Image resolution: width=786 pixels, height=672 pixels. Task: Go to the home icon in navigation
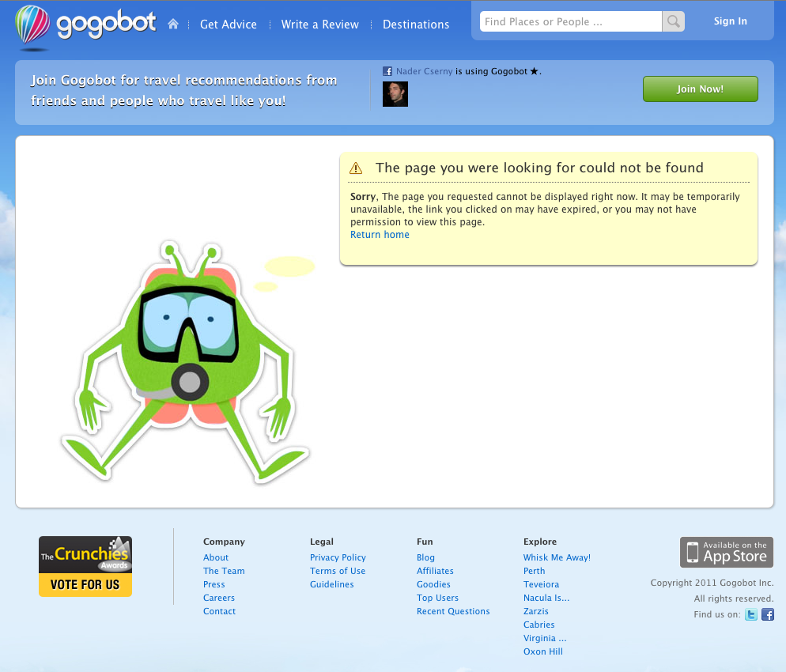[x=173, y=24]
